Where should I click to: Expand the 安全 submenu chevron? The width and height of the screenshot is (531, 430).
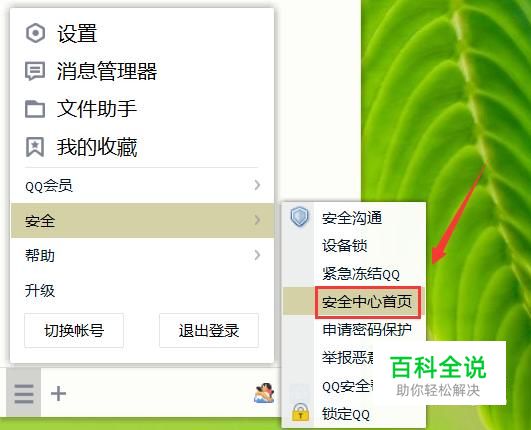pyautogui.click(x=257, y=220)
